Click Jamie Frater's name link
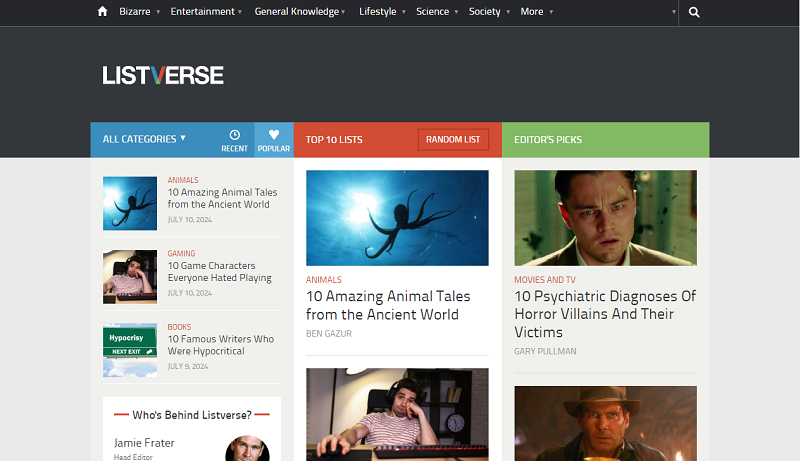The width and height of the screenshot is (800, 461). [145, 442]
